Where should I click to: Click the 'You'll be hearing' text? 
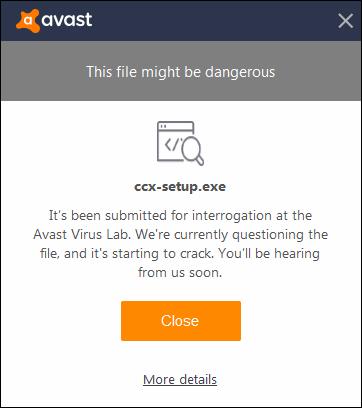click(269, 254)
